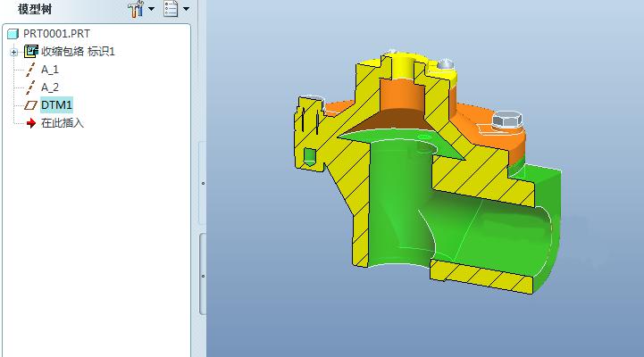Click the A_2 axis icon

click(x=30, y=87)
